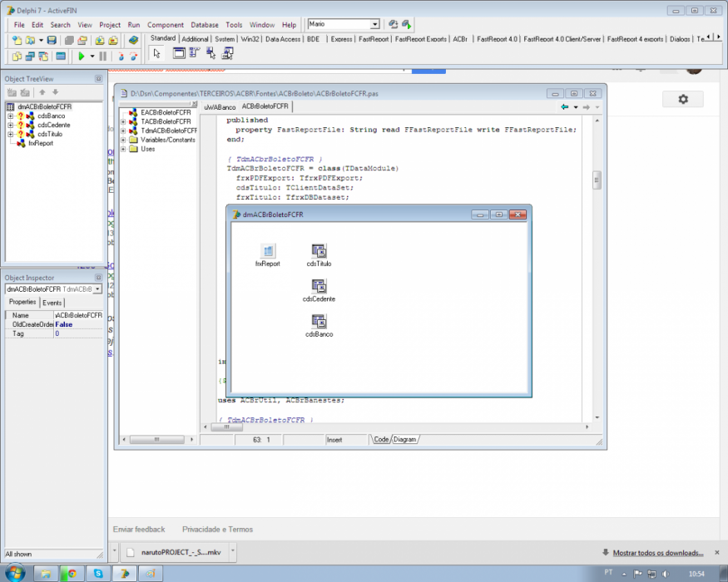This screenshot has width=728, height=582.
Task: Open the Help Contents book icon
Action: 134,41
